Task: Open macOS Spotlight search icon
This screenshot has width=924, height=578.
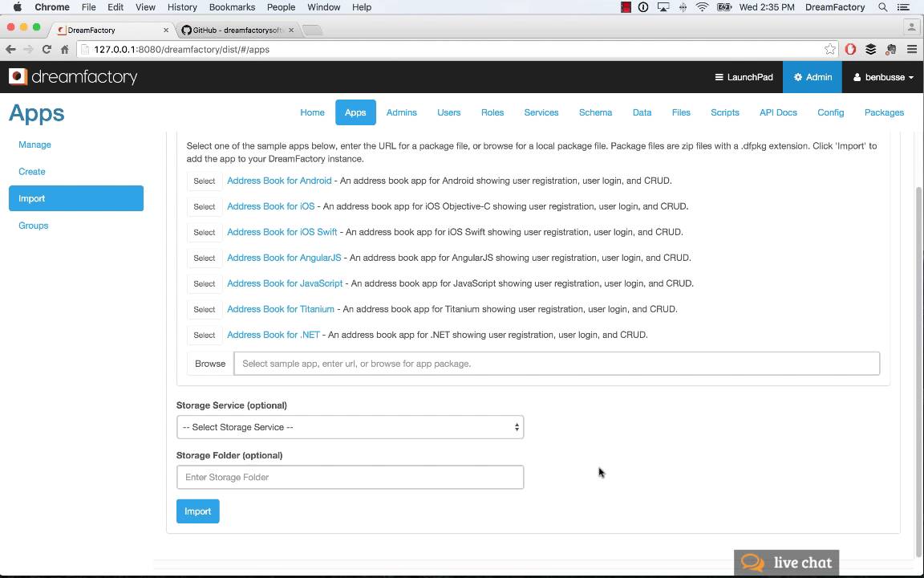Action: pyautogui.click(x=882, y=7)
